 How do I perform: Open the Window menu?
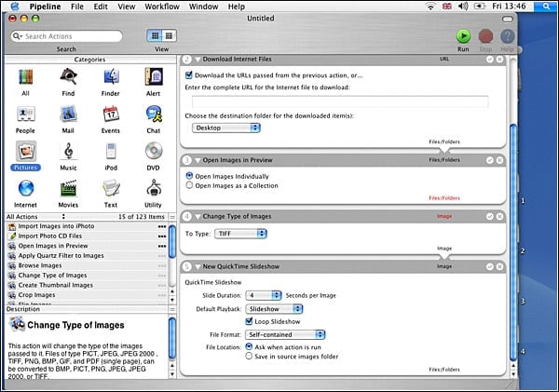203,7
